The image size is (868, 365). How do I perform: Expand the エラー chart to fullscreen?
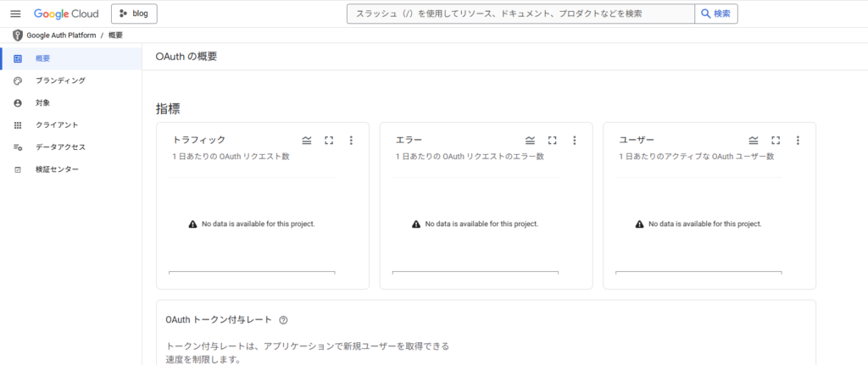pos(552,141)
